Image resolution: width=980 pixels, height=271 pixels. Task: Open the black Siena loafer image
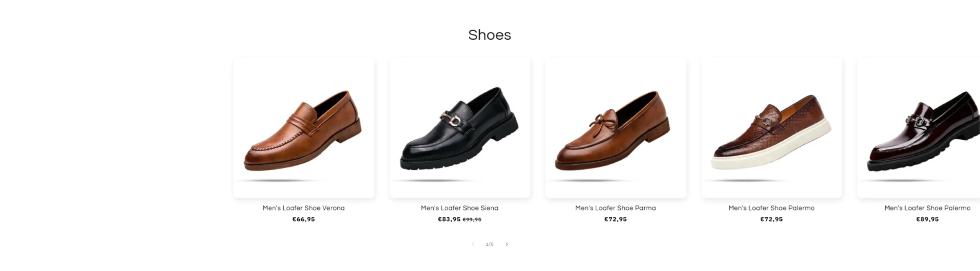[459, 128]
